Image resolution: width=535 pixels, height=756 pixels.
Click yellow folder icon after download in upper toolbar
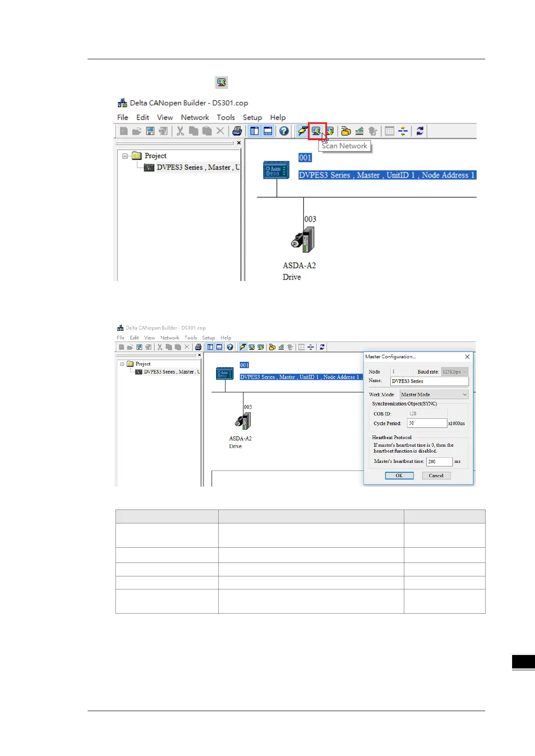click(346, 131)
